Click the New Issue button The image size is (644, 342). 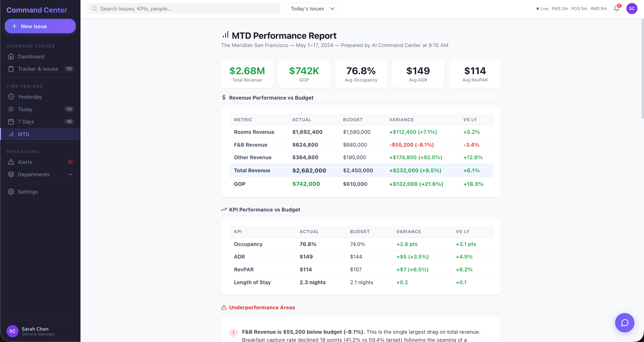(x=40, y=26)
